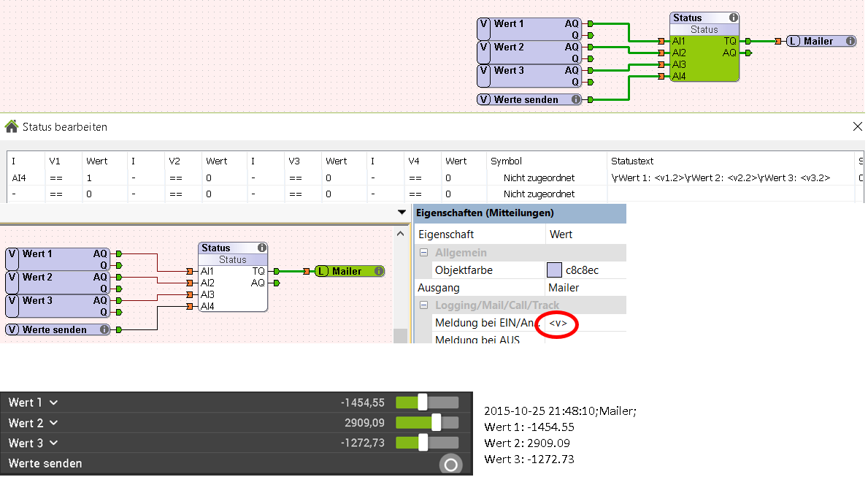Click info icon on top Werte senden

[576, 100]
